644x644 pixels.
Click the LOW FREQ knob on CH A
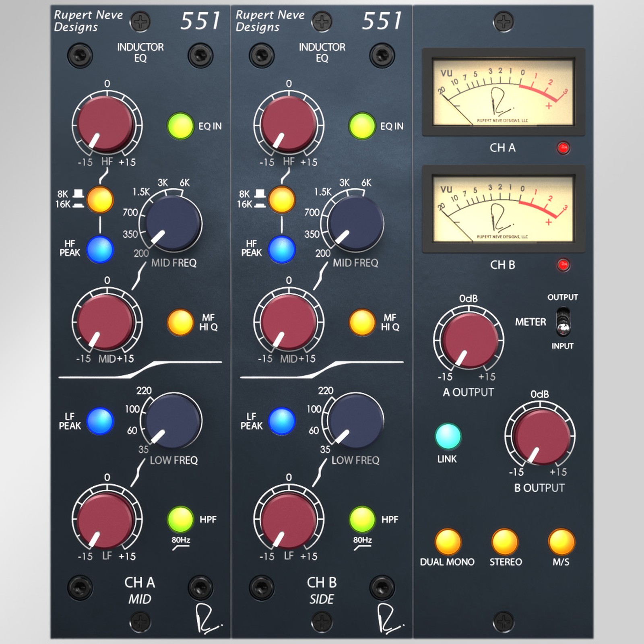[173, 421]
